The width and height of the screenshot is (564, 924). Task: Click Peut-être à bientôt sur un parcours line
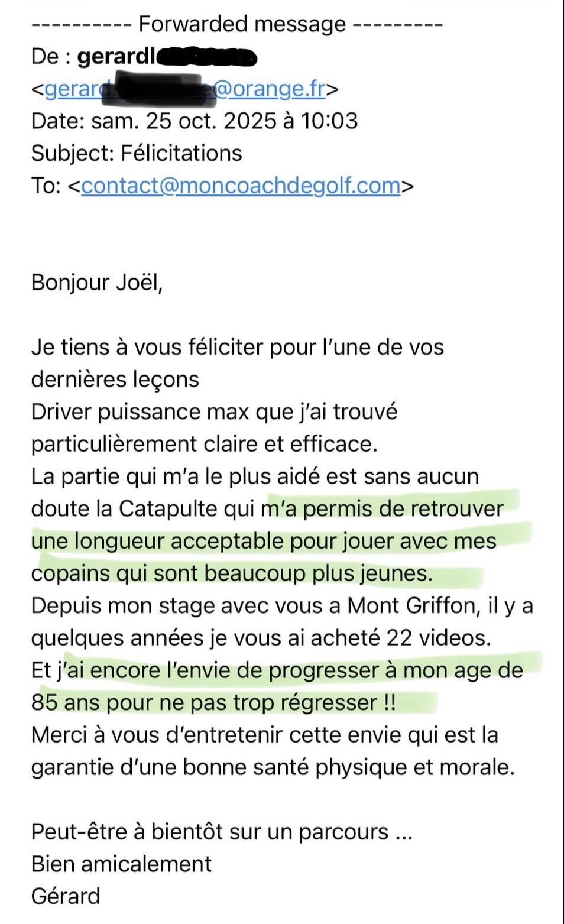[x=222, y=832]
